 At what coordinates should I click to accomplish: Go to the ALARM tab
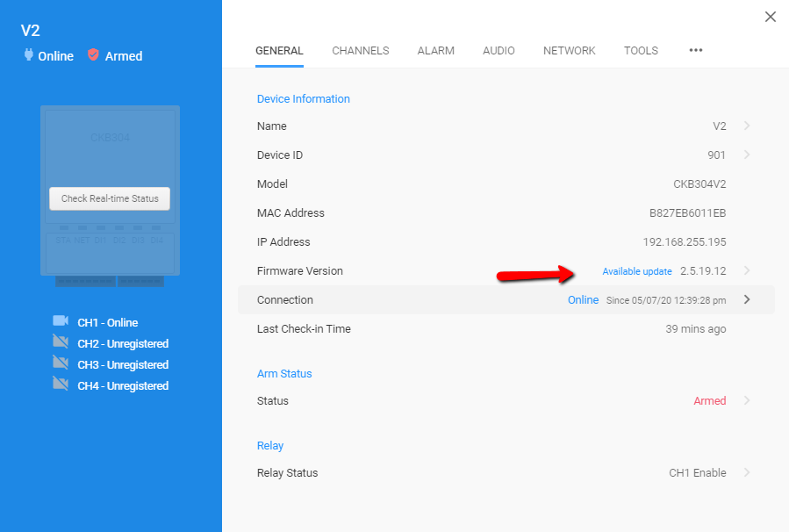(436, 51)
